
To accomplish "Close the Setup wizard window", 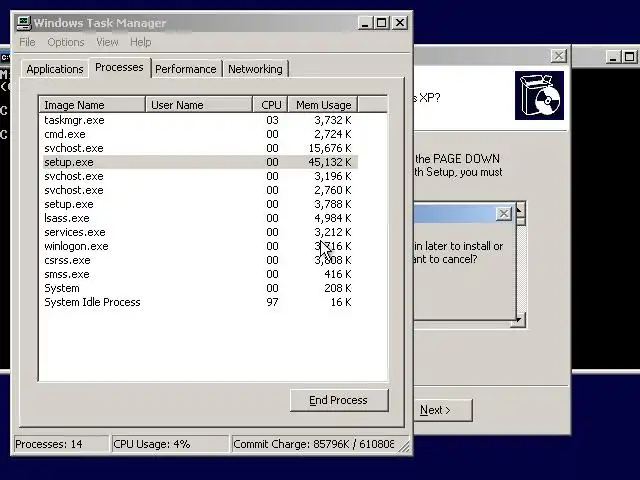I will [x=559, y=56].
